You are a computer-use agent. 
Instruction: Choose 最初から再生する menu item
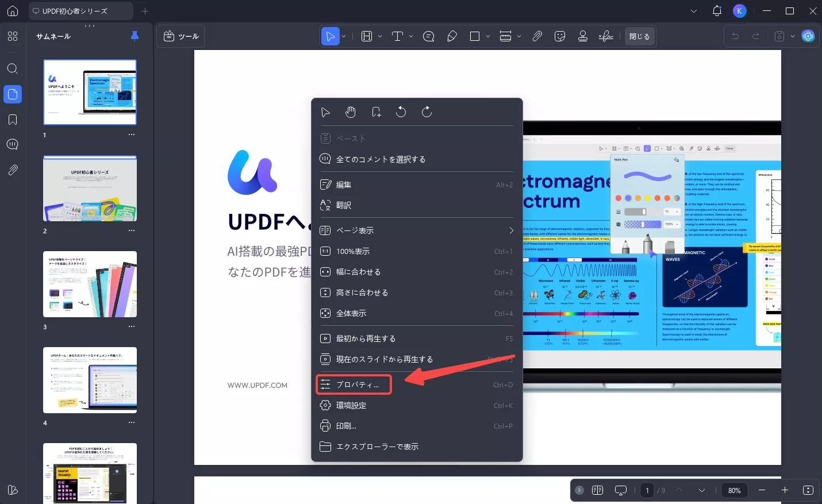click(417, 338)
